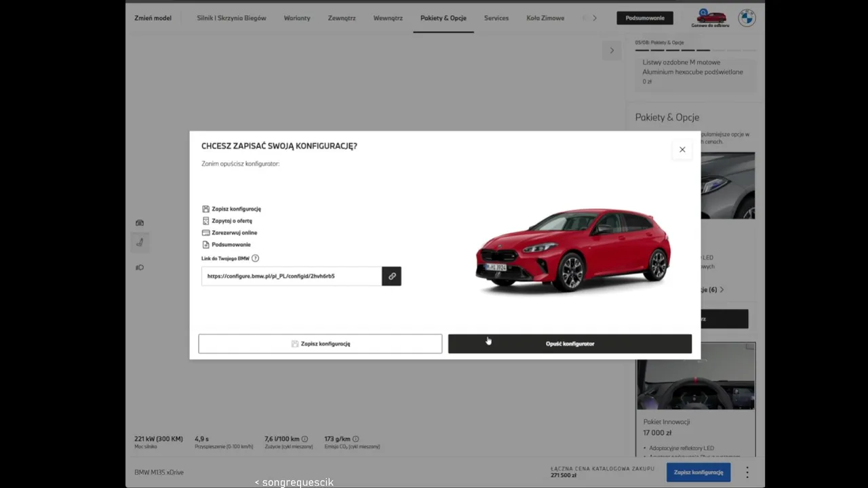The width and height of the screenshot is (868, 488).
Task: Click the configuration URL field
Action: pyautogui.click(x=292, y=276)
